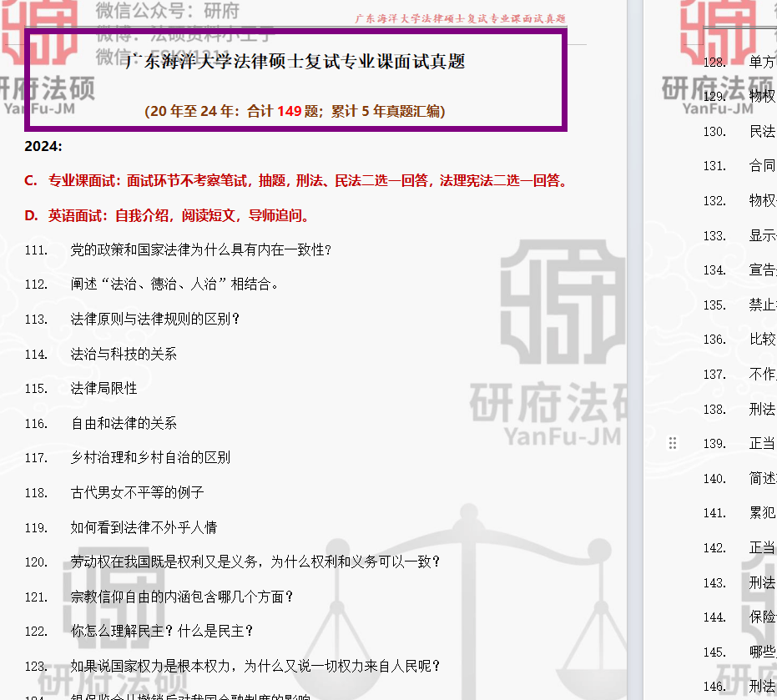Click number "145." on the right page

point(714,652)
